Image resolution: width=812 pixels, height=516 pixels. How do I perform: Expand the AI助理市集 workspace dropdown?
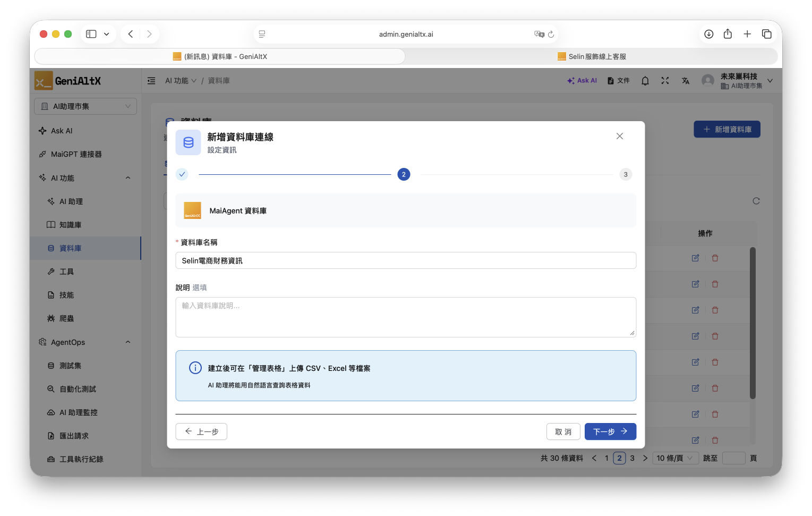pos(86,106)
